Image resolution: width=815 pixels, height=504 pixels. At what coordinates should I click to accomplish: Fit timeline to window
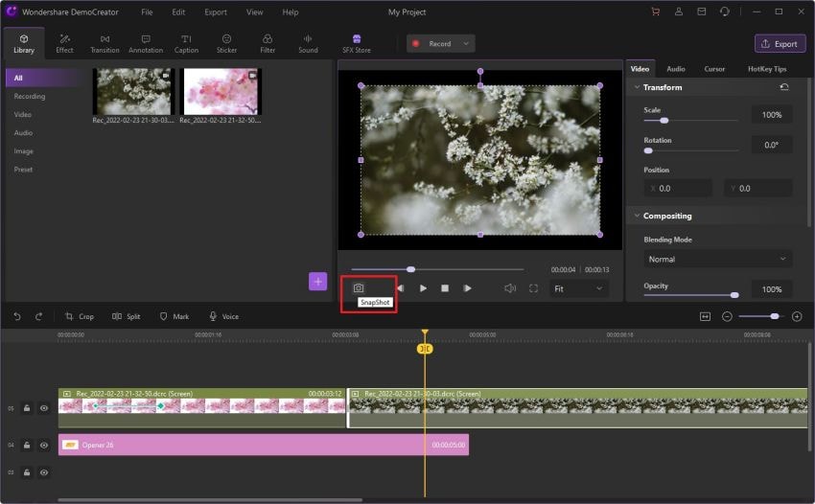point(706,316)
